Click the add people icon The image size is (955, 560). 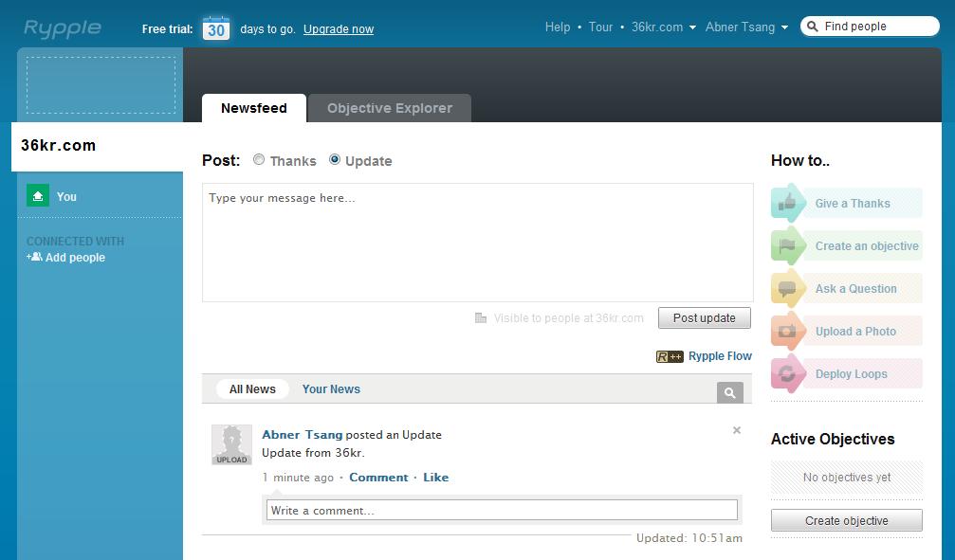(x=34, y=257)
